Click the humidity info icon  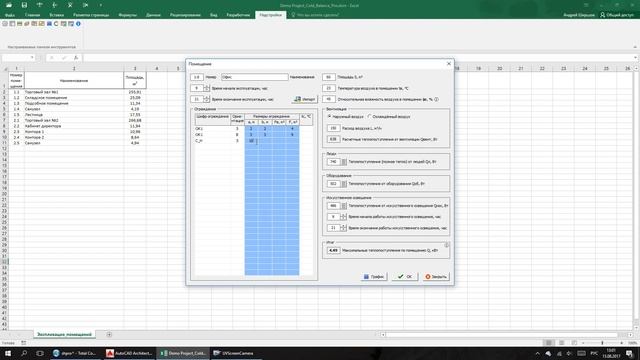click(436, 99)
